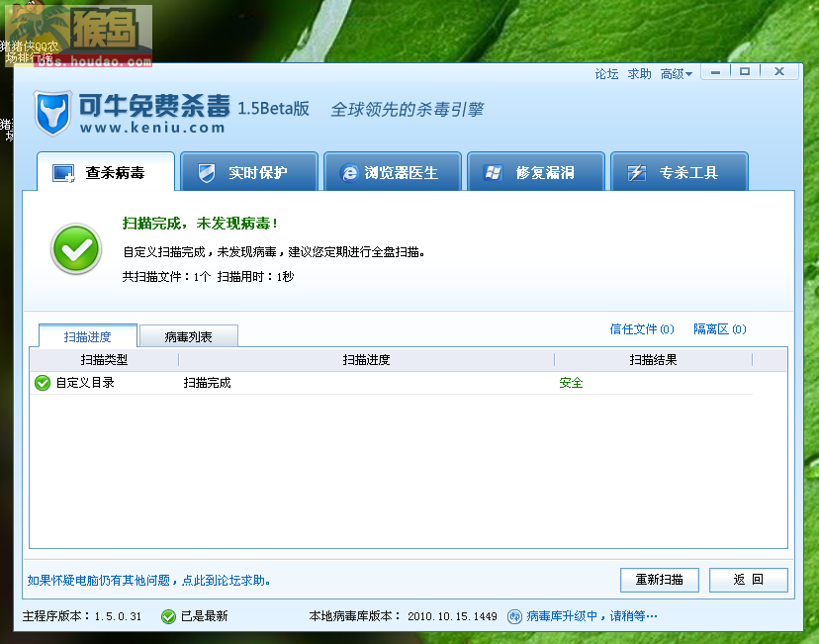This screenshot has height=644, width=819.
Task: Open the 隔离区 (0) quarantine
Action: click(720, 329)
